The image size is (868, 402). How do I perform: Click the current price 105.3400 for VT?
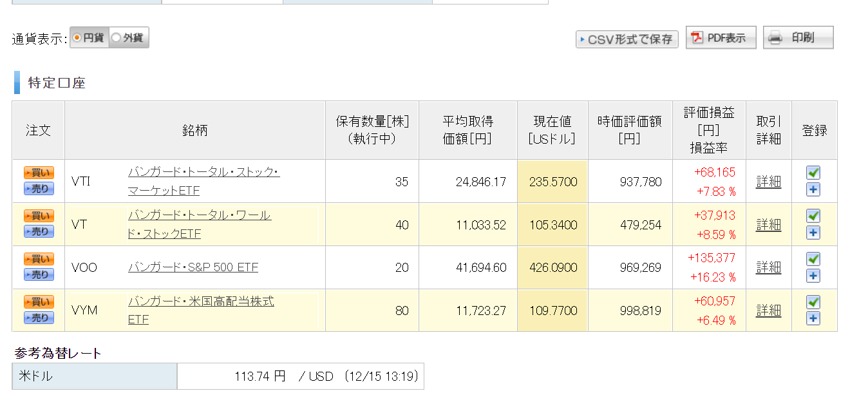[x=553, y=225]
